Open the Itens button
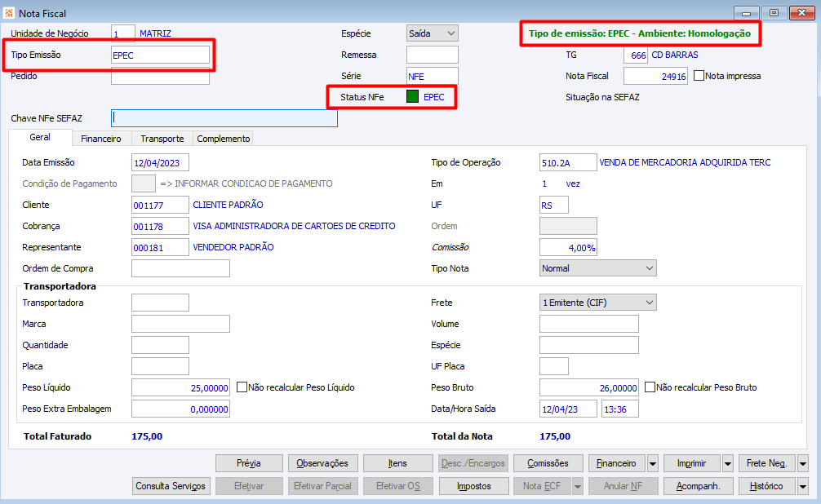 (398, 463)
